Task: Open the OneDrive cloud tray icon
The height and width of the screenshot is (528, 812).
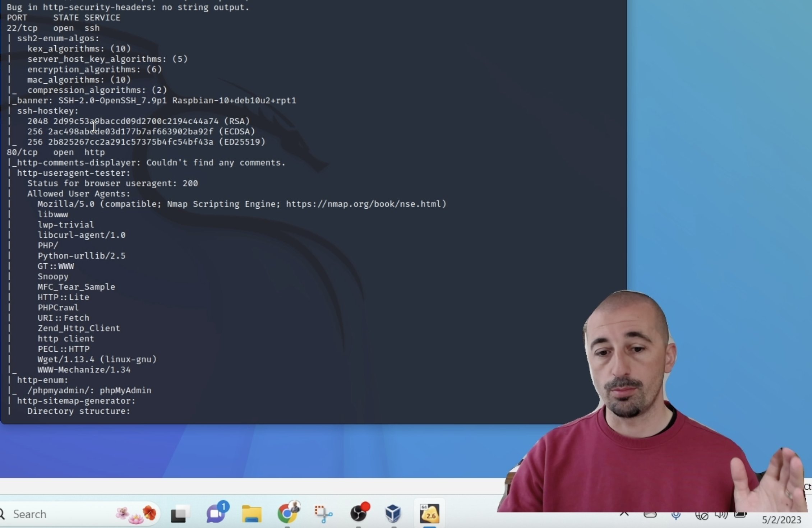Action: click(650, 515)
